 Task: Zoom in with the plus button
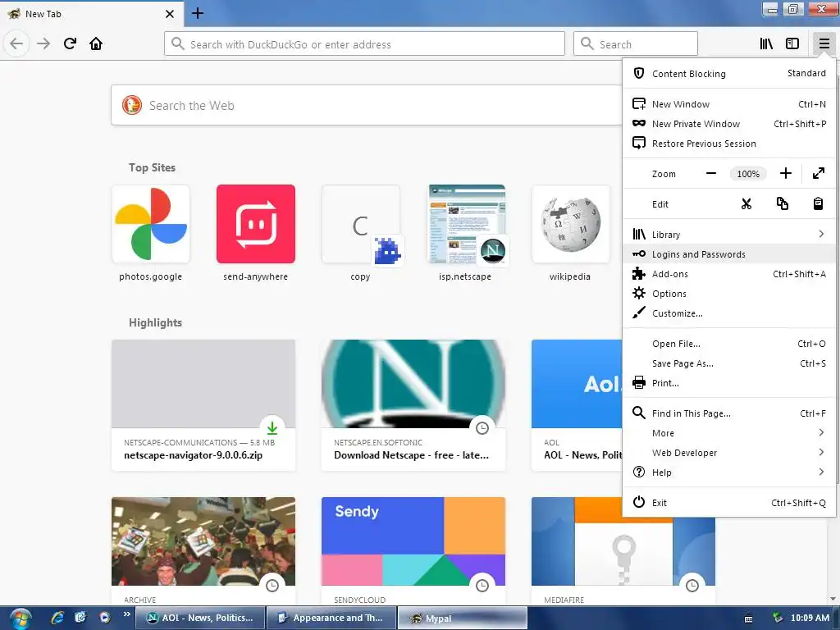[x=785, y=174]
